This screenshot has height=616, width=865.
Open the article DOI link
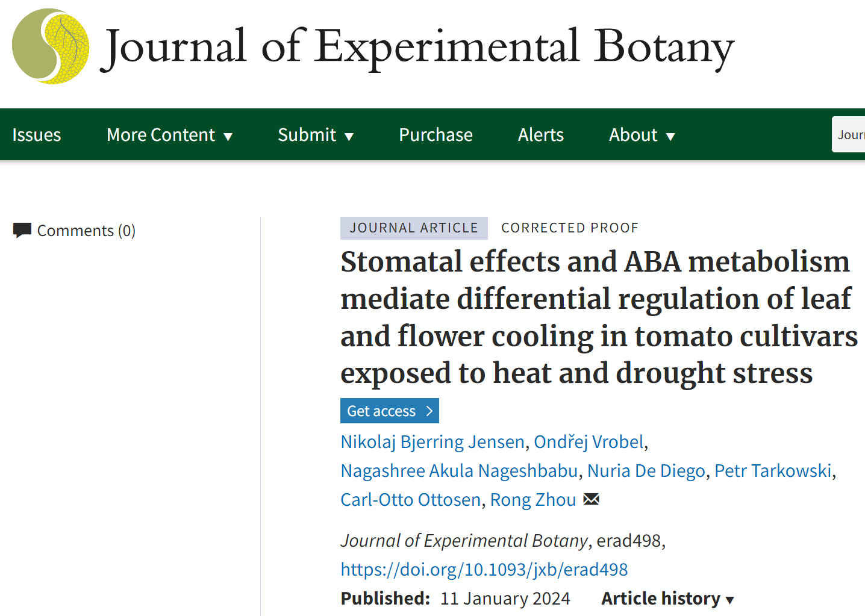pyautogui.click(x=484, y=570)
